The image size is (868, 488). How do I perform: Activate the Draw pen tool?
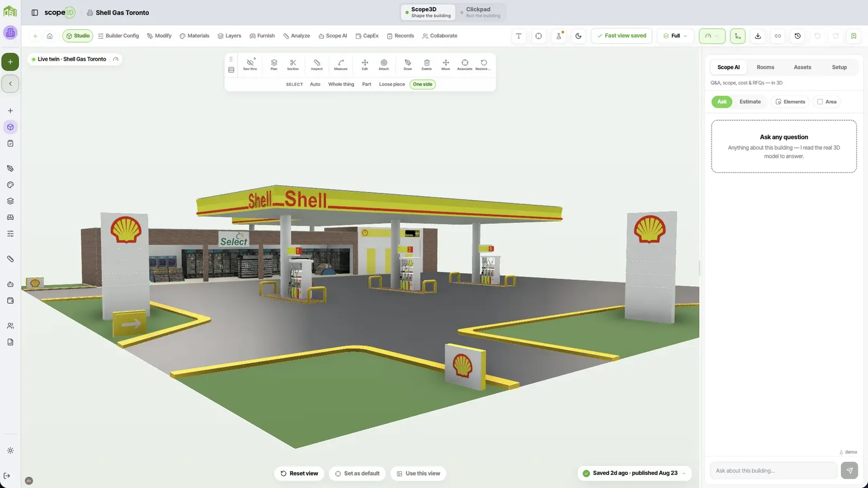tap(408, 65)
